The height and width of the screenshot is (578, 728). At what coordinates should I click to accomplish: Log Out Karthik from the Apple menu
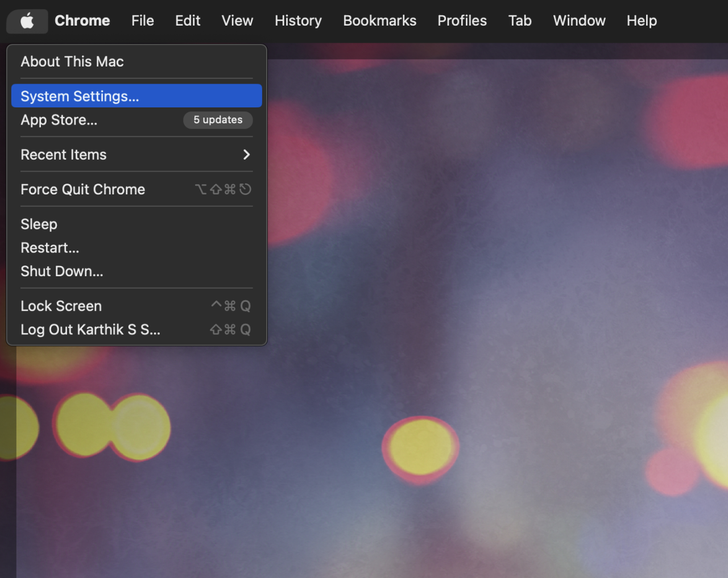pyautogui.click(x=90, y=330)
